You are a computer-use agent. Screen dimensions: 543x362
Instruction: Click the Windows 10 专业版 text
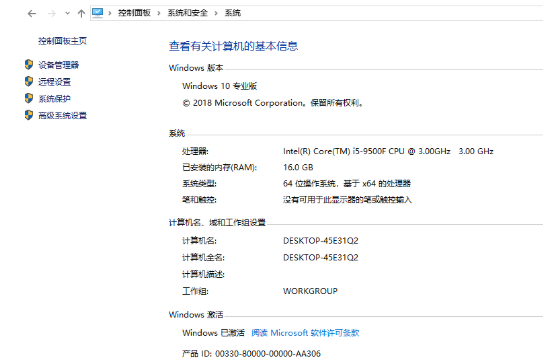220,86
